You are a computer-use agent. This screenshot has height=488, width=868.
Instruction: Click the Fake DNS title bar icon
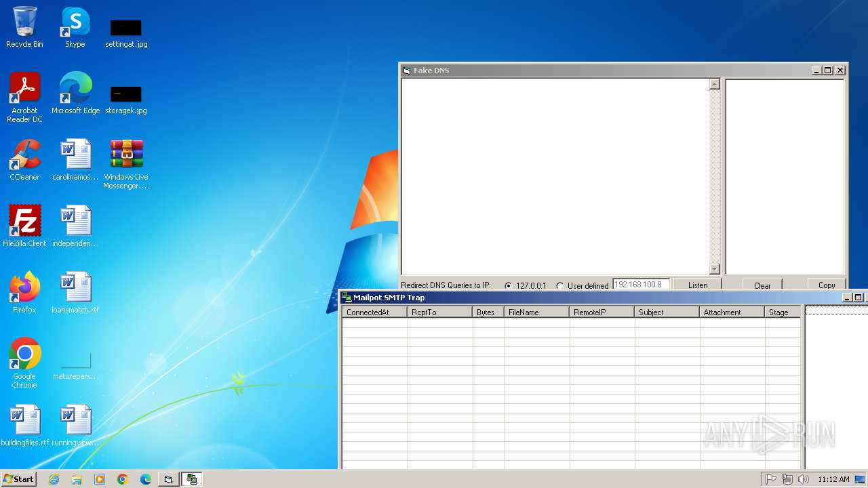[407, 70]
